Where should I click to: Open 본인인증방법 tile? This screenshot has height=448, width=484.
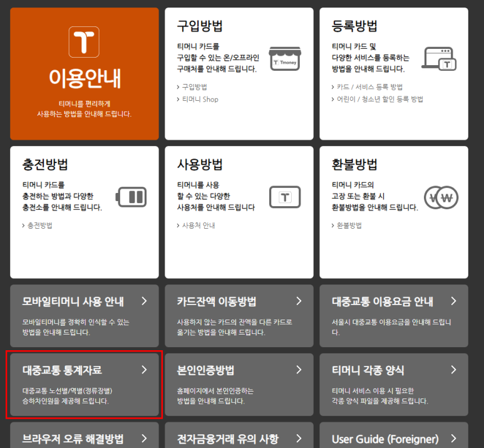239,385
